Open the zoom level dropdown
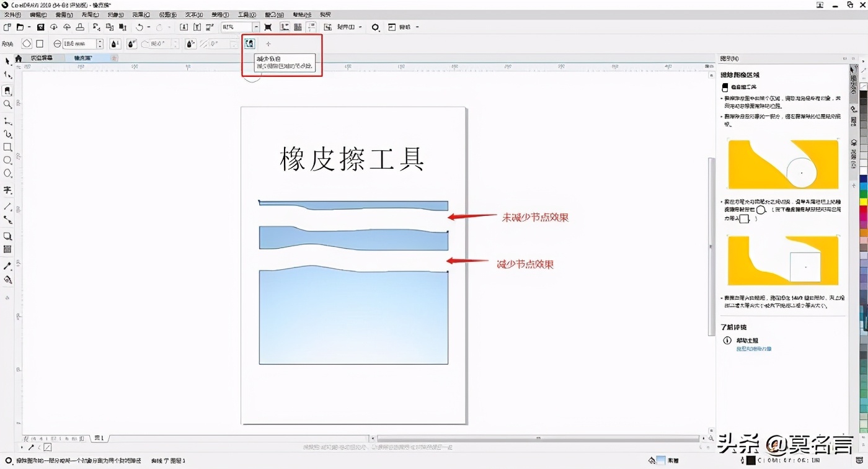 (257, 27)
